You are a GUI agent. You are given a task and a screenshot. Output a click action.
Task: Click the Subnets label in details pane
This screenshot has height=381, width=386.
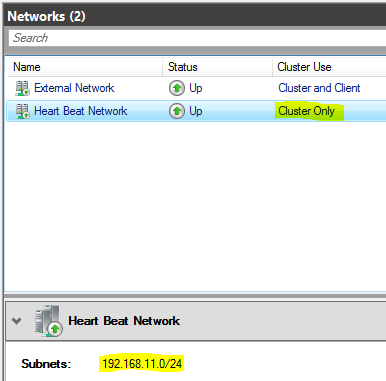point(46,364)
